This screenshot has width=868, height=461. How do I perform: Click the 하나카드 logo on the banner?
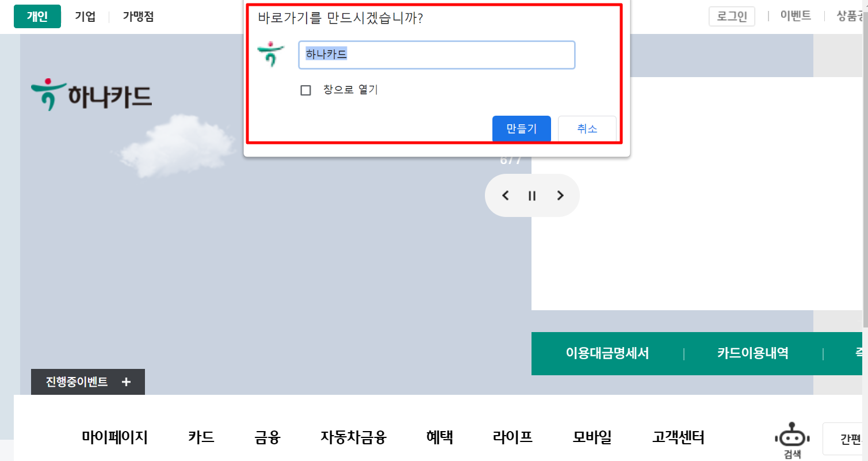[x=91, y=95]
